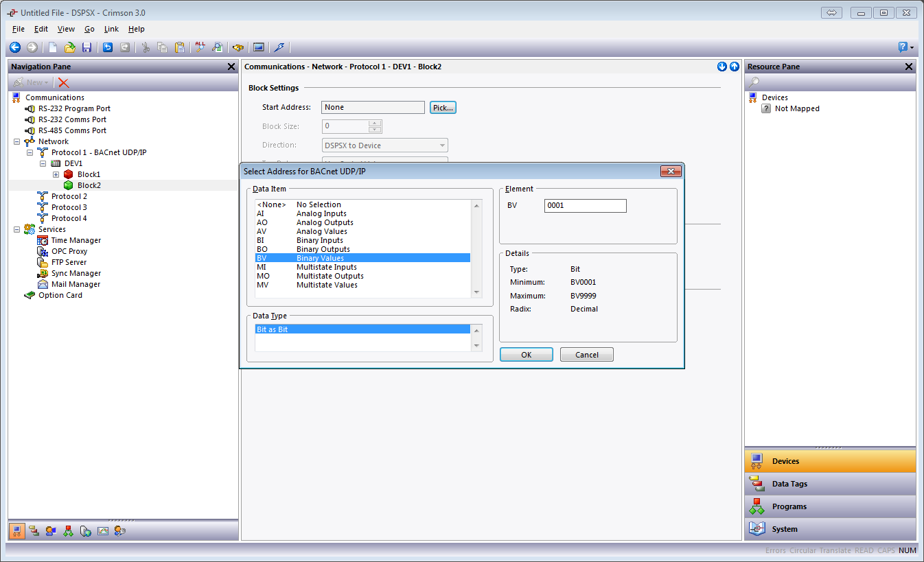Click the binoculars find icon
Viewport: 924px width, 562px height.
(238, 47)
